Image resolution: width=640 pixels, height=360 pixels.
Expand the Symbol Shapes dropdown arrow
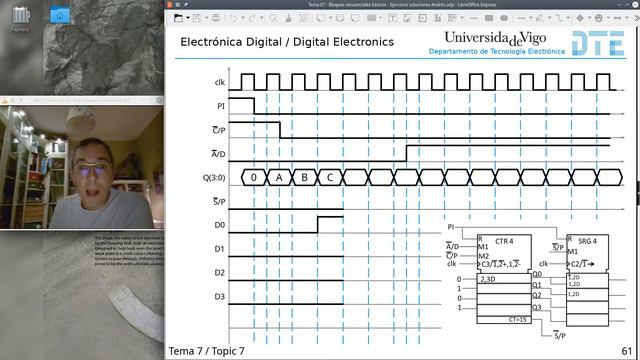608,18
